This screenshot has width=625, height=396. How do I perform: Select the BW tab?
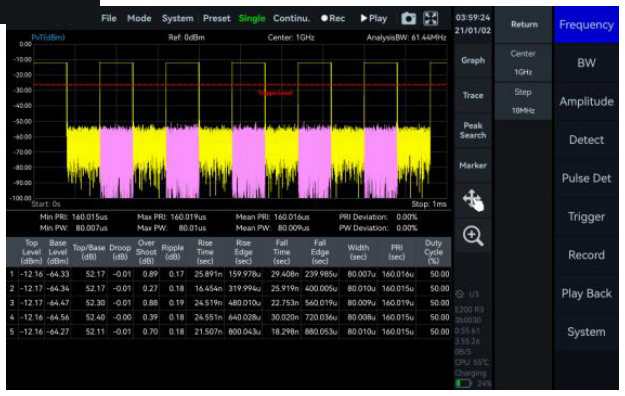586,63
